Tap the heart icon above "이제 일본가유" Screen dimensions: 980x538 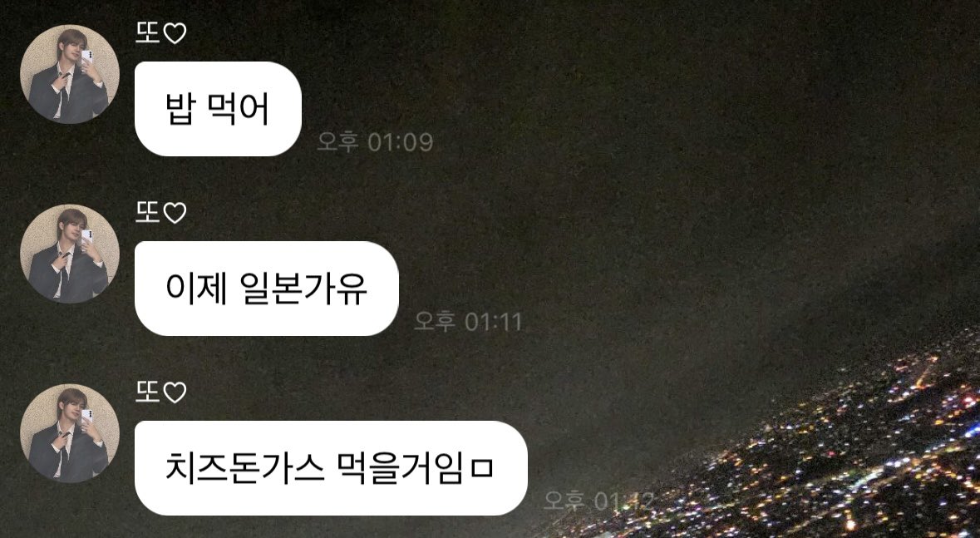point(175,214)
